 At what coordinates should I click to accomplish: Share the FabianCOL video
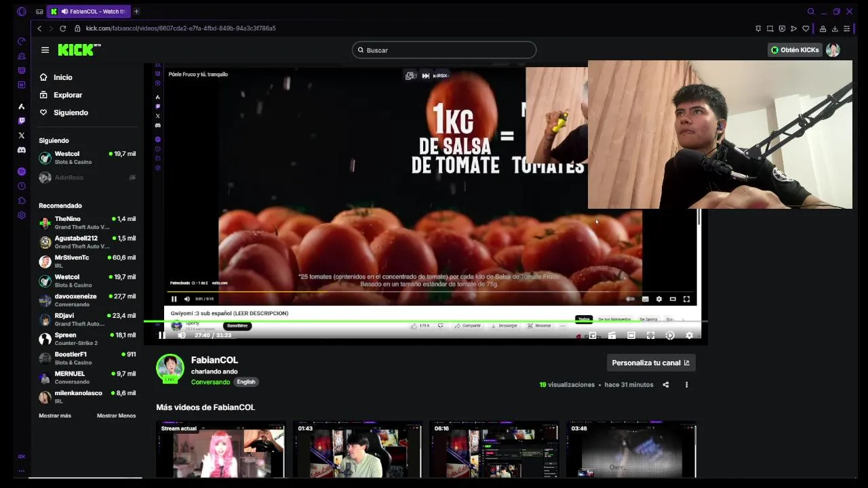coord(665,385)
